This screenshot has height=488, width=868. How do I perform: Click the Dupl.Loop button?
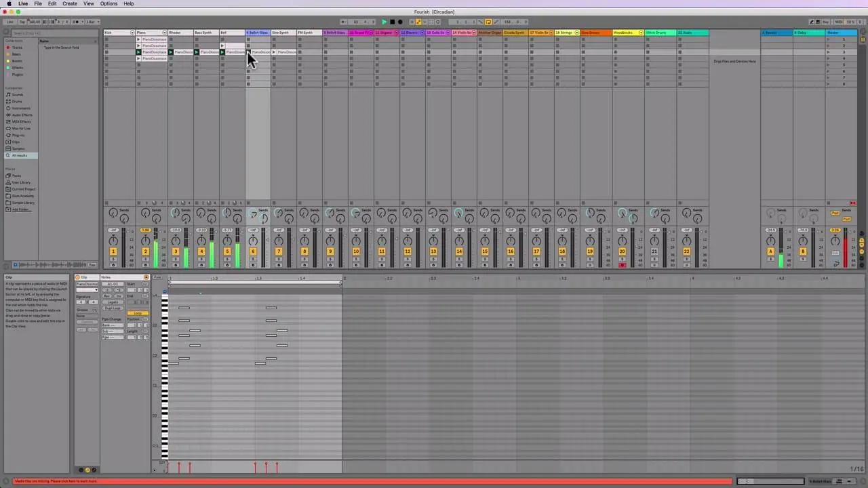coord(113,308)
